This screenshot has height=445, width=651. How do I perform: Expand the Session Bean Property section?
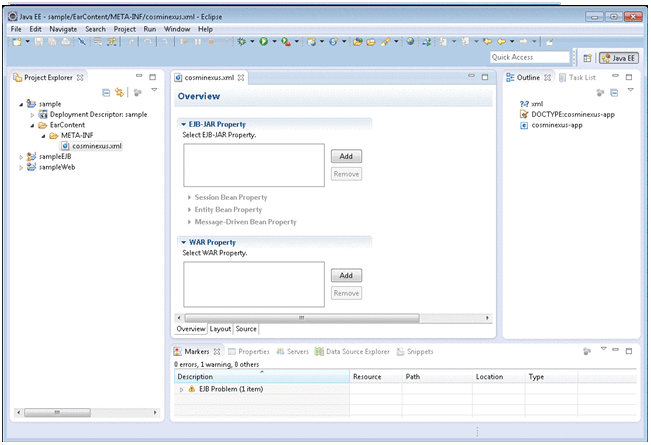[190, 198]
